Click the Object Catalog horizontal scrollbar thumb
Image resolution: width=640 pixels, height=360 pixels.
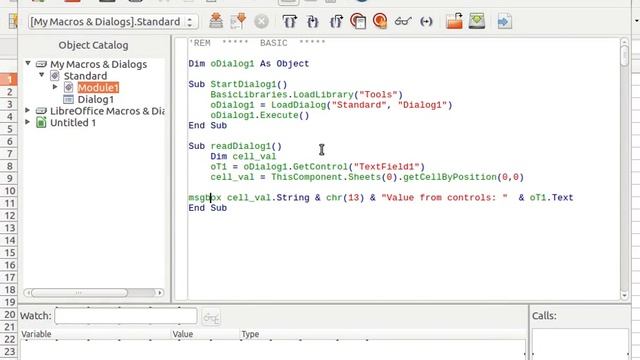(x=79, y=293)
